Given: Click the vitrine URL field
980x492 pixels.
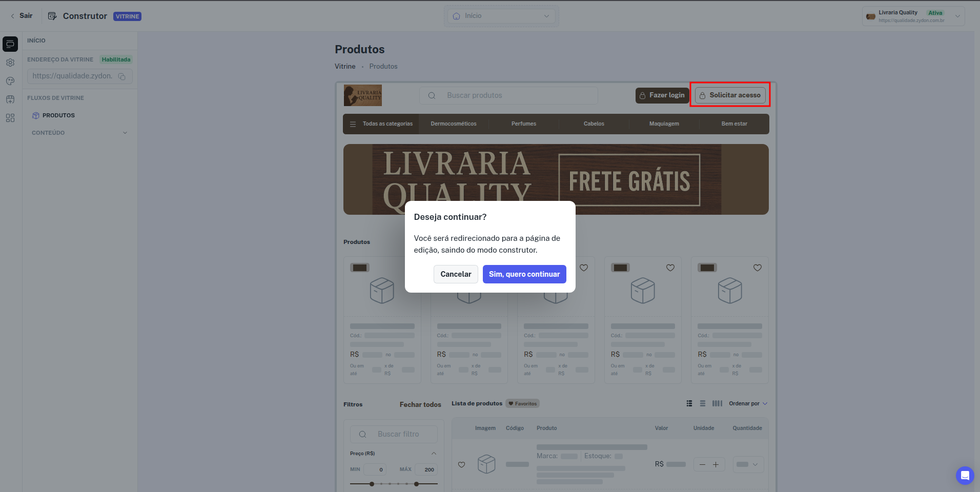Looking at the screenshot, I should point(79,76).
